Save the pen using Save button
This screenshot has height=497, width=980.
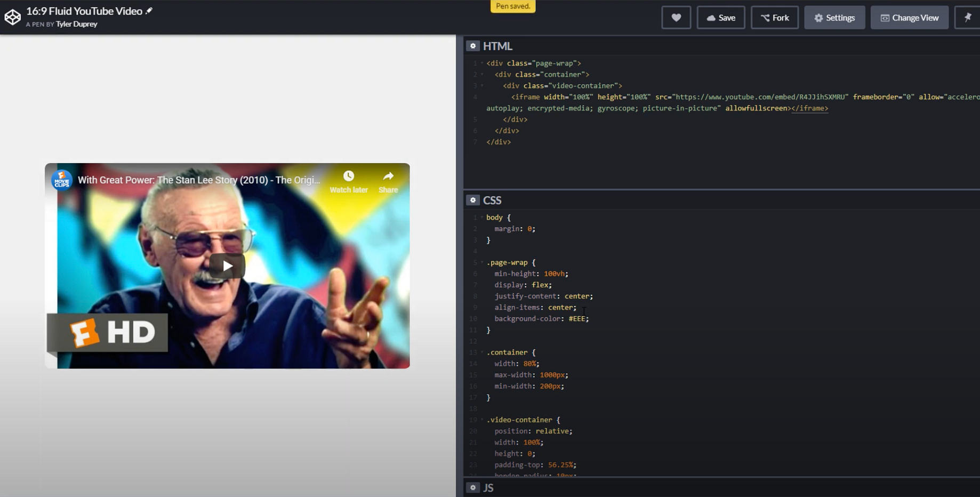click(x=721, y=18)
